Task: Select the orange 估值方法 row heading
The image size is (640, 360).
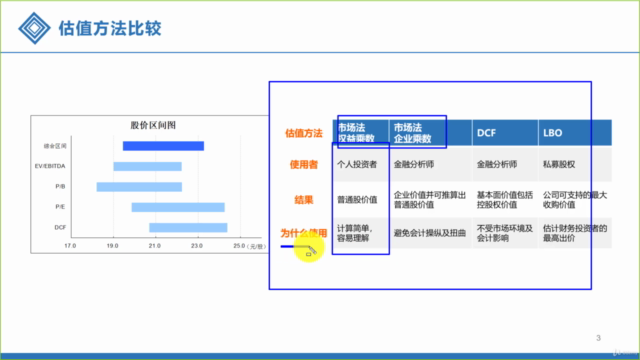Action: (304, 133)
